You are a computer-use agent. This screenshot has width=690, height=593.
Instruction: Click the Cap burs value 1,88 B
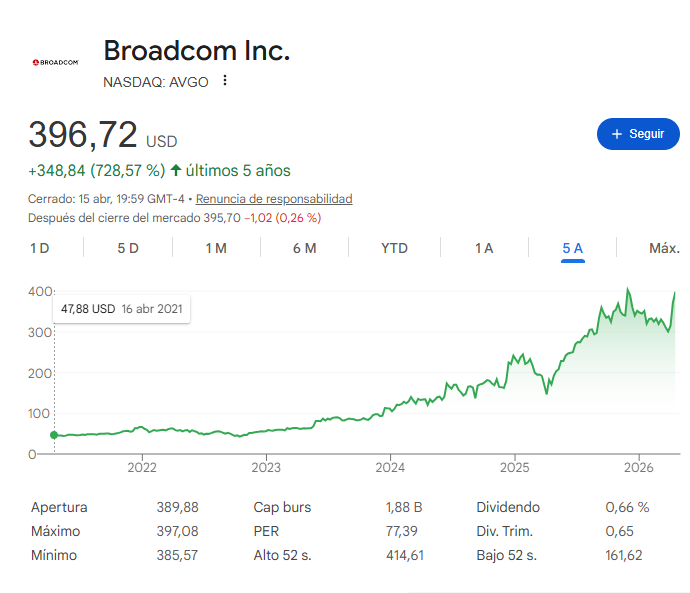404,507
